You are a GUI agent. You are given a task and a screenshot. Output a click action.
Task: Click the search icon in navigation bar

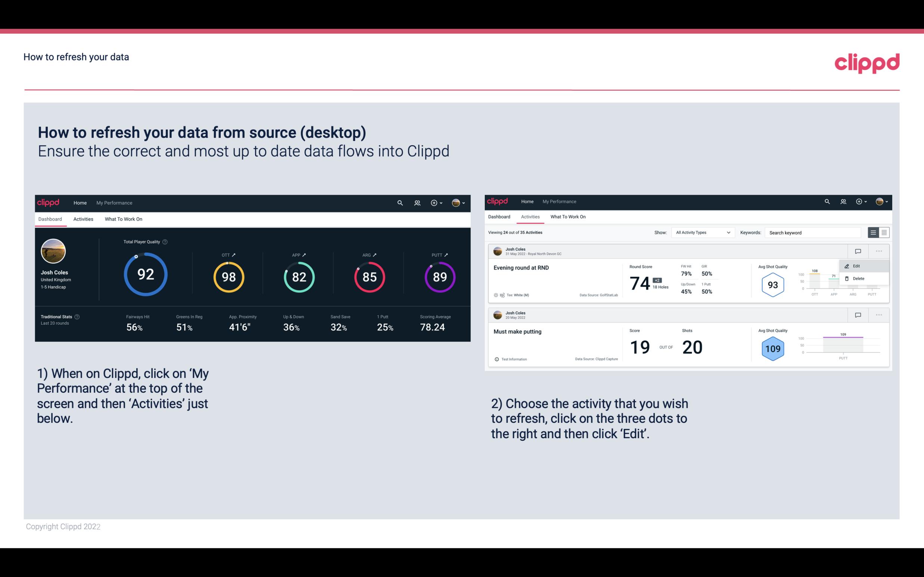pyautogui.click(x=400, y=202)
